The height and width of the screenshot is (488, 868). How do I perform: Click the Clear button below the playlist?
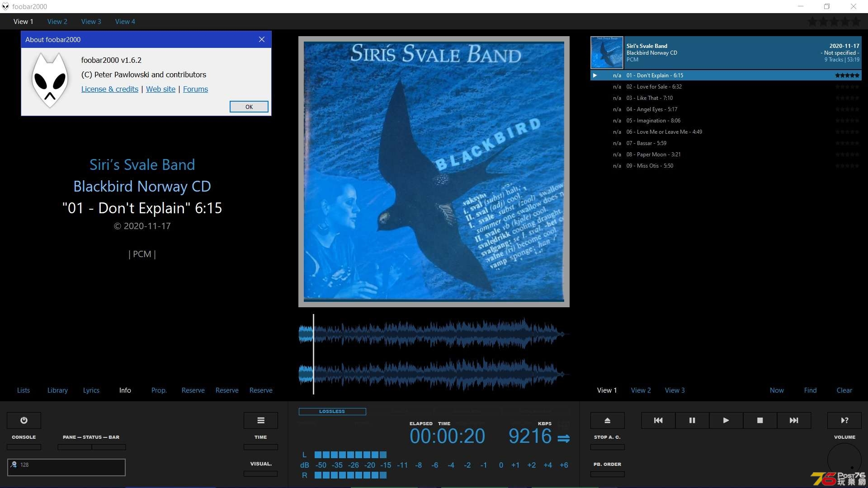point(844,390)
